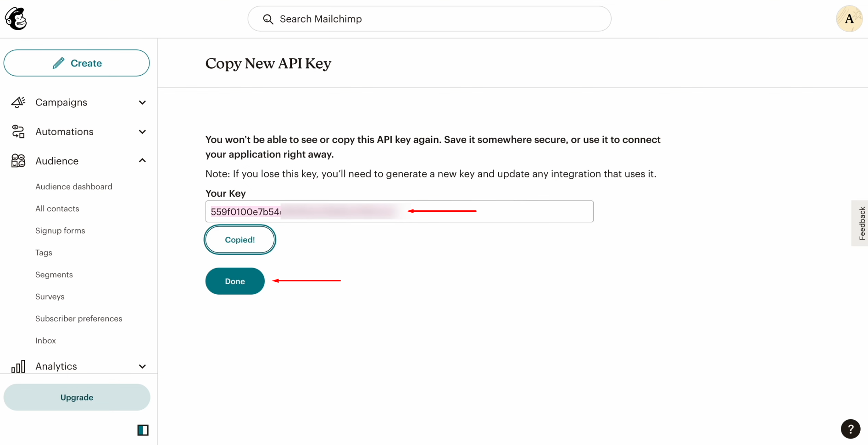Screen dimensions: 868x445
Task: Click the Upgrade button
Action: [x=77, y=397]
